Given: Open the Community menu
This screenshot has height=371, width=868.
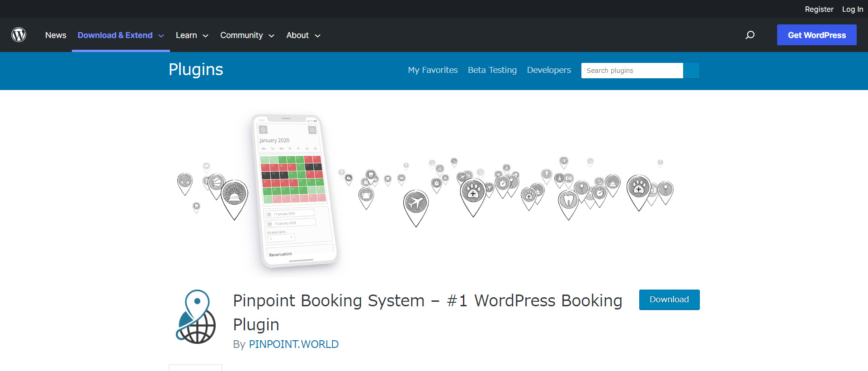Looking at the screenshot, I should 241,35.
